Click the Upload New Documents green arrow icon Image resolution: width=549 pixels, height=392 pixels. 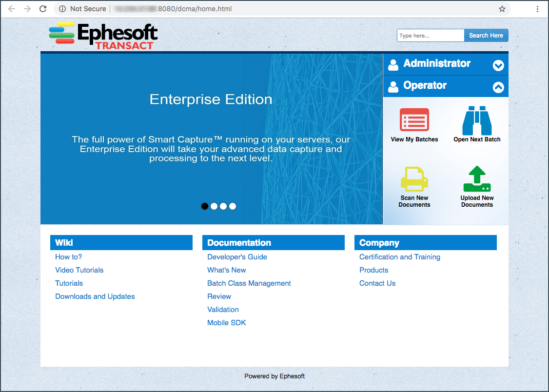pyautogui.click(x=477, y=178)
